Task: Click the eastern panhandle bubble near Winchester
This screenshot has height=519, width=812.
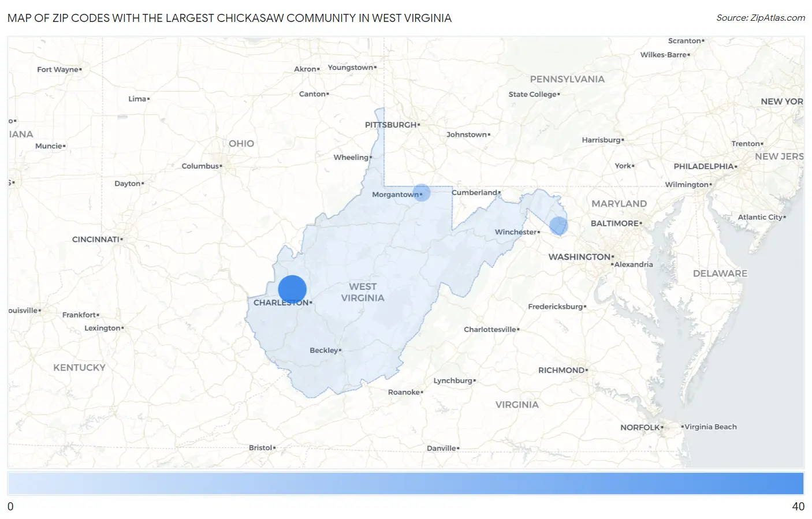Action: [558, 226]
